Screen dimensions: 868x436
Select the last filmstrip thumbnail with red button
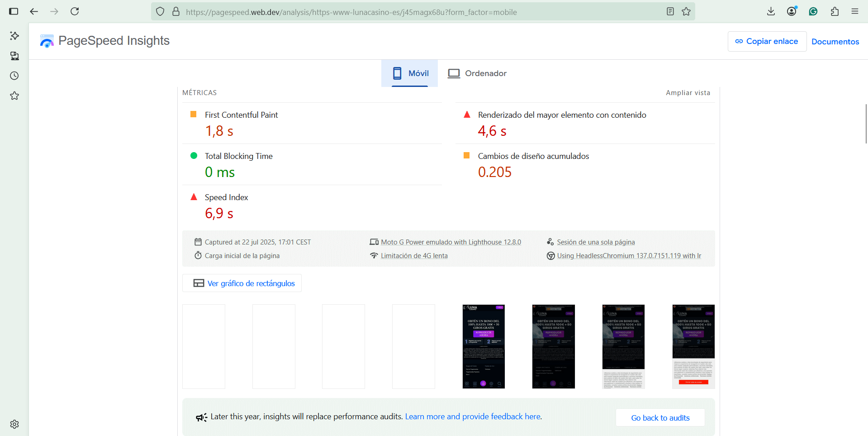point(693,346)
